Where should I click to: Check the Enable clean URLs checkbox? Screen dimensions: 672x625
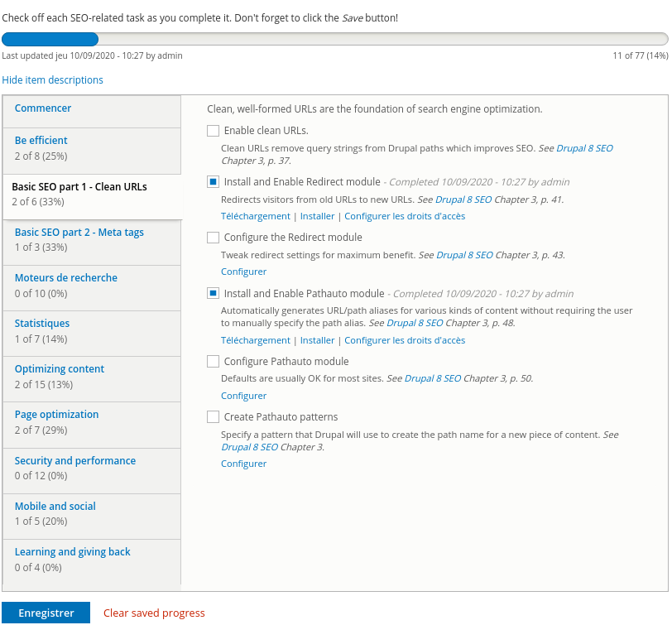(214, 131)
